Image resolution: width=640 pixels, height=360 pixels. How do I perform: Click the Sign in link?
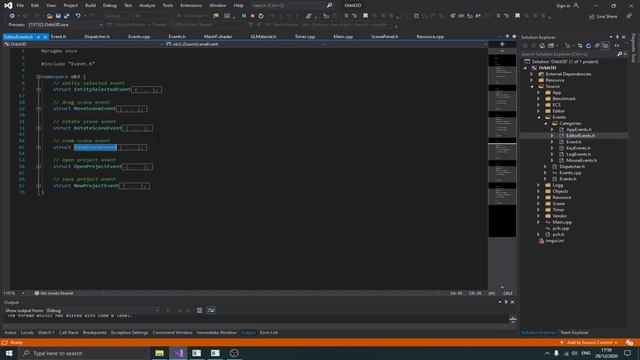coord(567,5)
